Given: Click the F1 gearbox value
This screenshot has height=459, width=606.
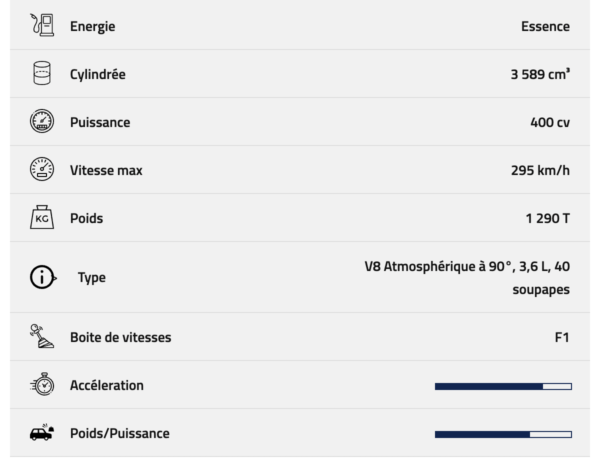Looking at the screenshot, I should tap(562, 337).
